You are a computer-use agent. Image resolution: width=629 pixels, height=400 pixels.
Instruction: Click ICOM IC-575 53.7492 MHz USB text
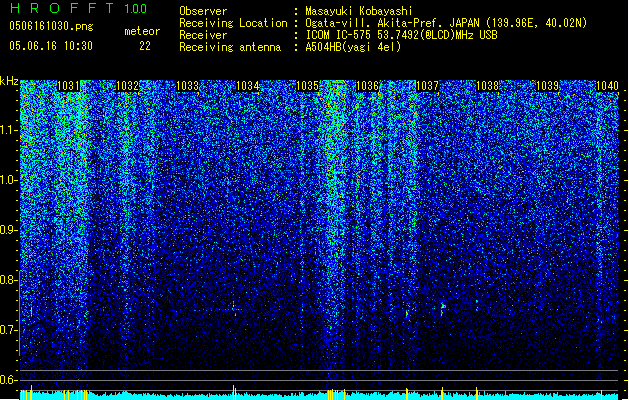point(402,35)
